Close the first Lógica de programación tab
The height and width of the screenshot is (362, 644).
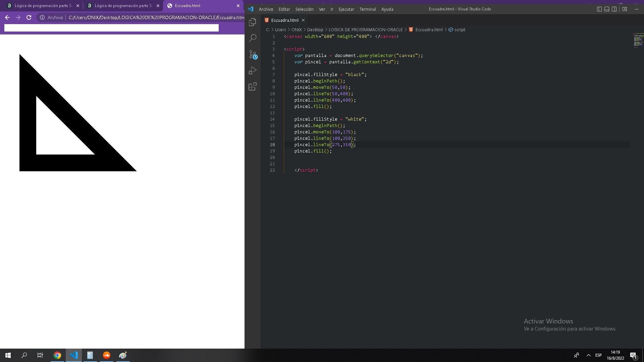click(x=78, y=6)
